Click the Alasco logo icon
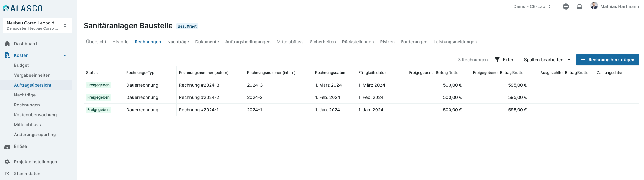This screenshot has height=180, width=644. click(x=6, y=8)
